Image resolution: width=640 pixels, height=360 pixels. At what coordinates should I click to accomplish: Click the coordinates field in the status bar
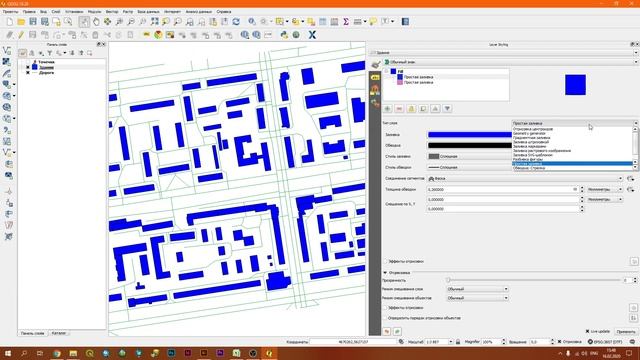[353, 342]
